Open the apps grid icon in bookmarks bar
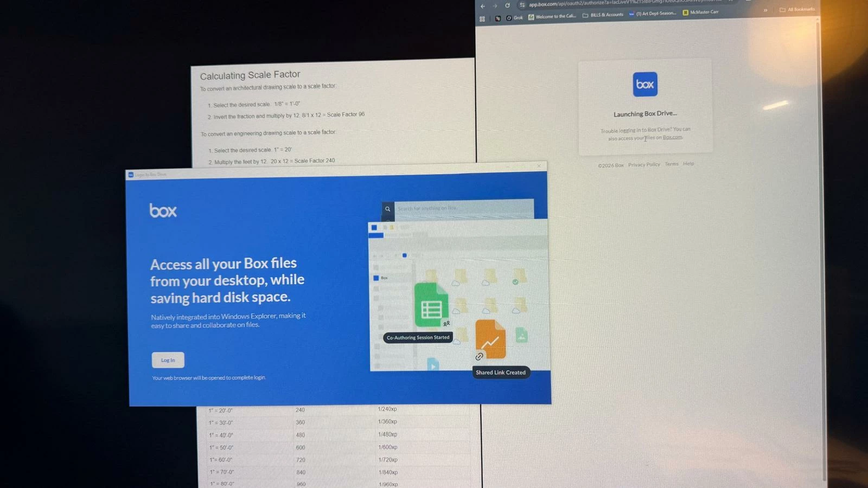 pos(482,19)
